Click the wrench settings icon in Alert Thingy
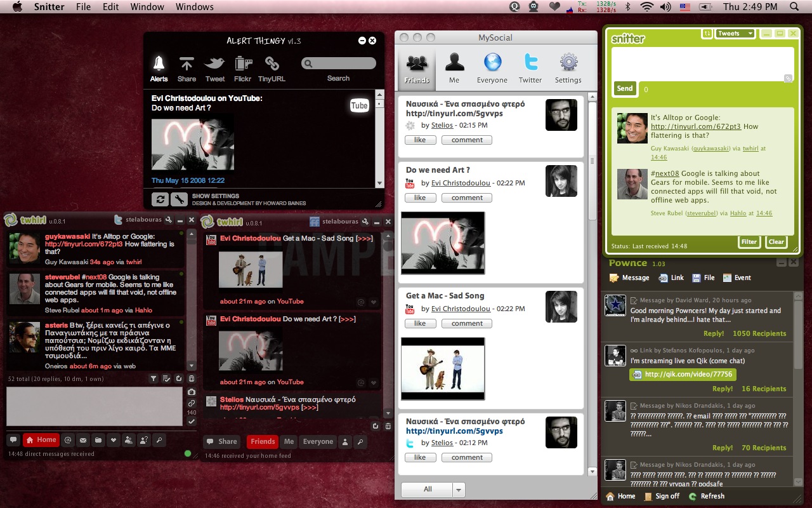 [179, 199]
